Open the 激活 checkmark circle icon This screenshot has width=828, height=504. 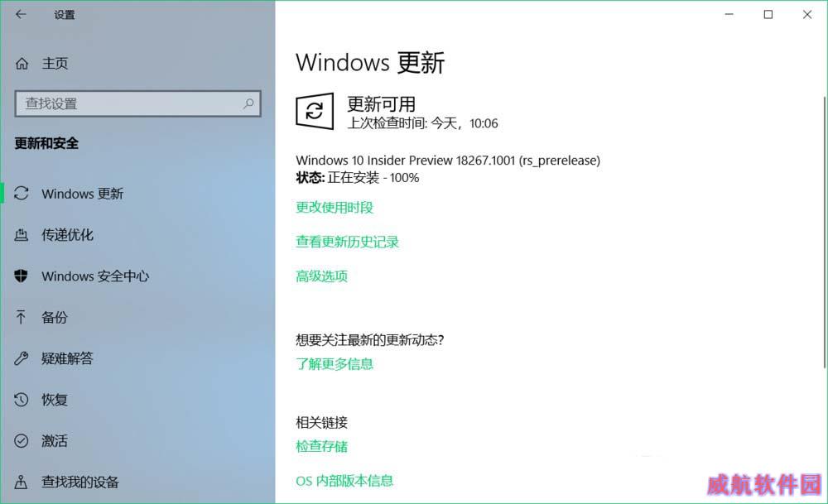point(22,440)
